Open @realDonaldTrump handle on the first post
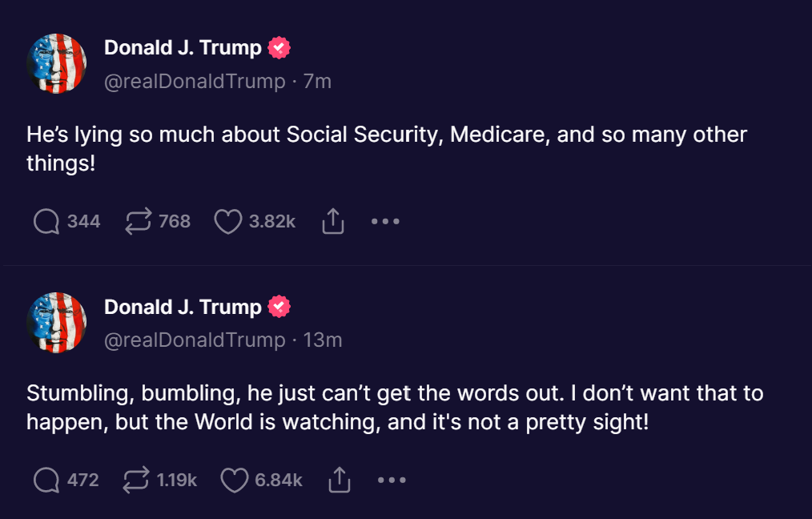The image size is (812, 519). click(195, 82)
